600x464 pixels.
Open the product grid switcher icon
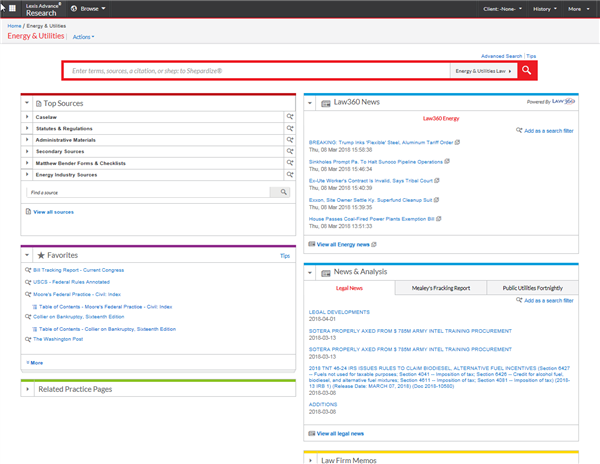[12, 8]
